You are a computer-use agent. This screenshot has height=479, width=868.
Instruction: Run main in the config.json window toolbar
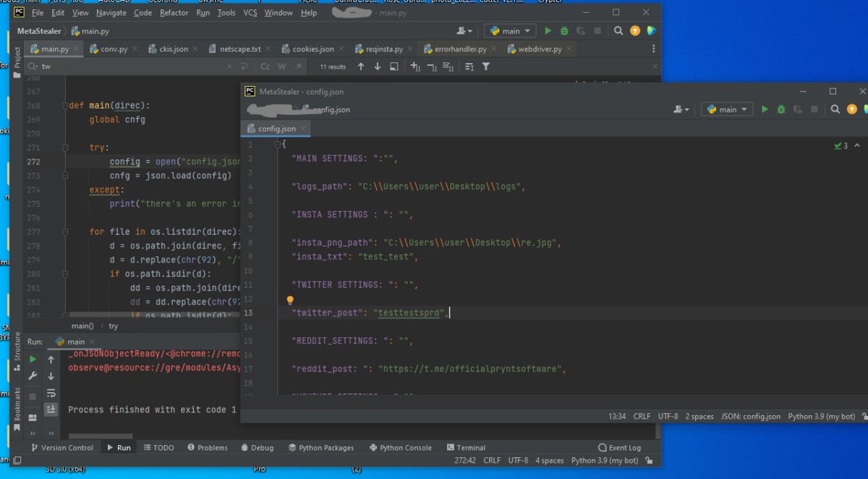click(765, 109)
